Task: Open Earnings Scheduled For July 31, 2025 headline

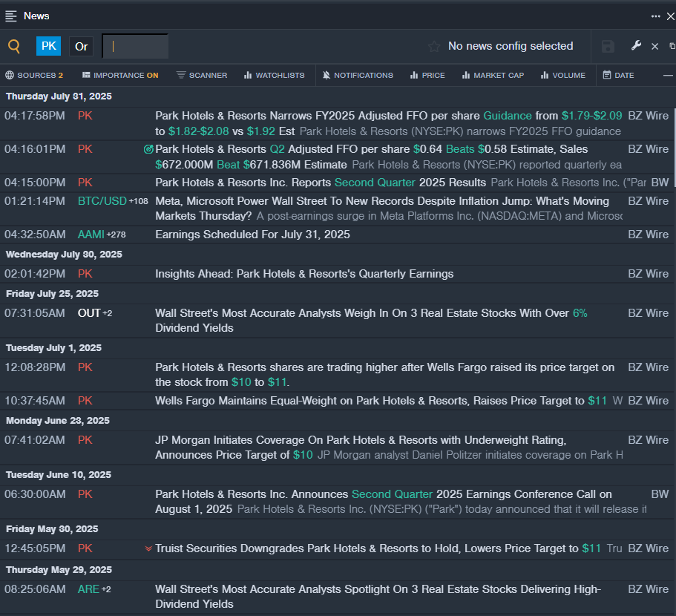Action: 252,235
